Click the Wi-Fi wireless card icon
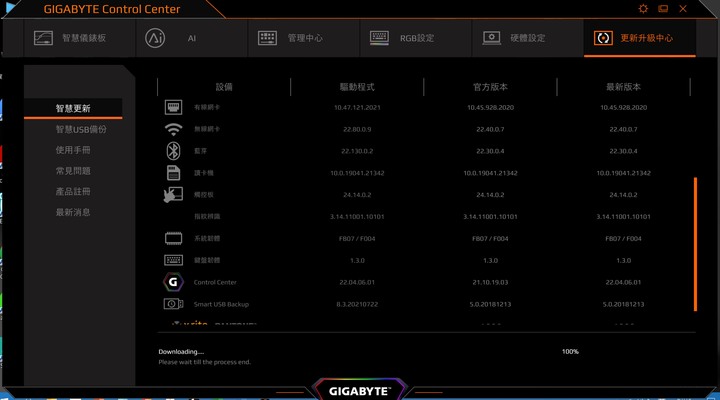This screenshot has width=720, height=400. point(173,129)
